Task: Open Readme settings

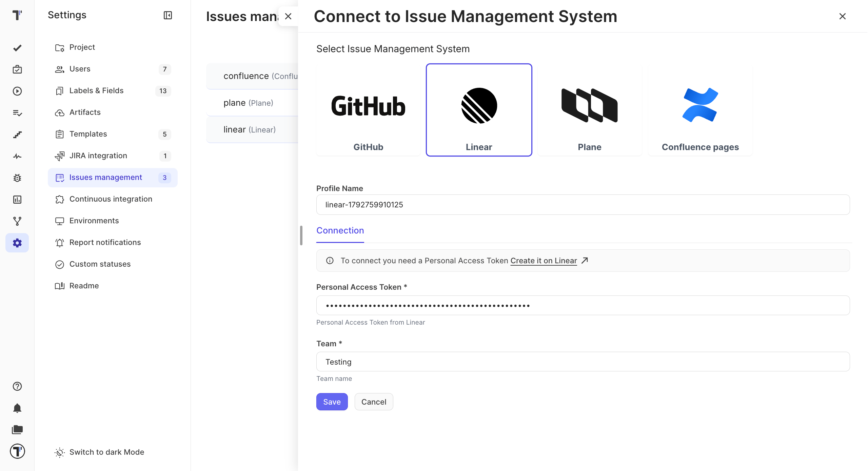Action: 113,286
